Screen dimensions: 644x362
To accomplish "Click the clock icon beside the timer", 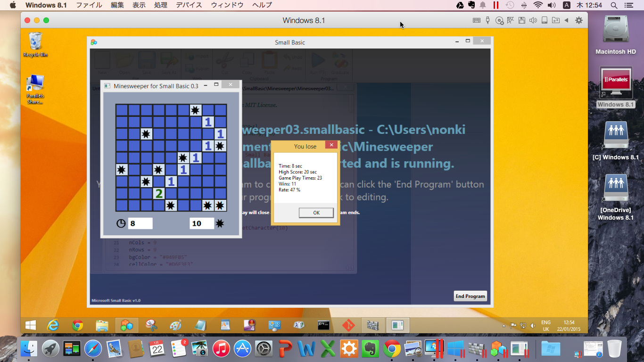I will click(x=121, y=223).
